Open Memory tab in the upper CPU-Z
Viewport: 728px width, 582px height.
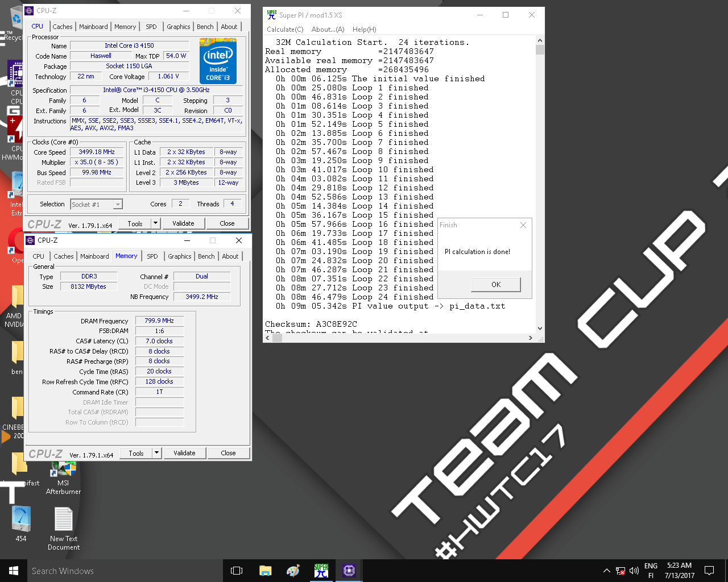[x=125, y=27]
